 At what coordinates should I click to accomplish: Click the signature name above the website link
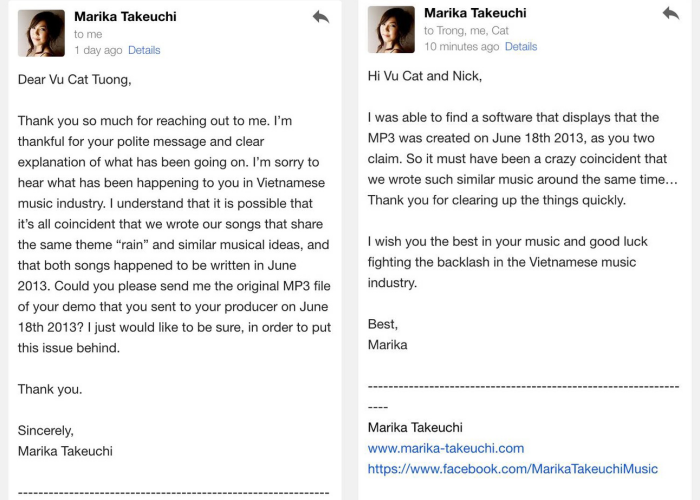pos(415,427)
